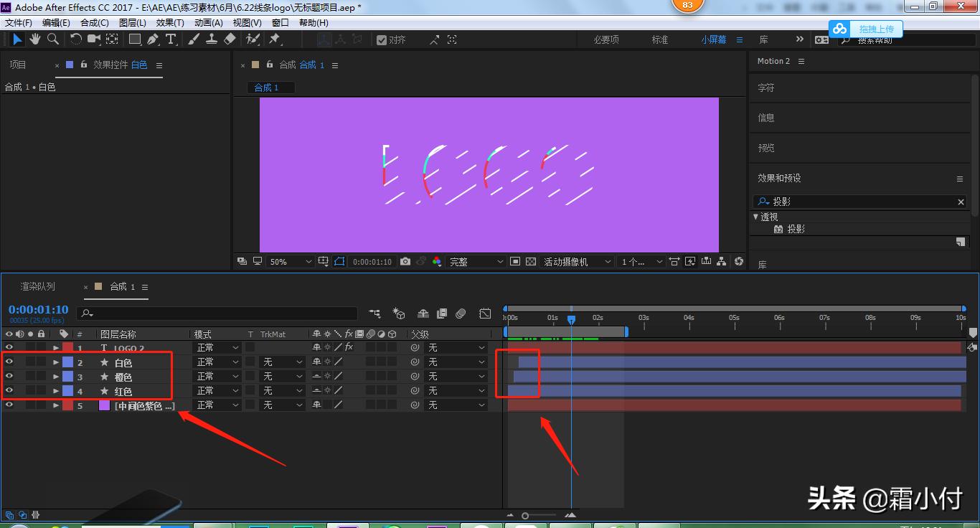Enable motion blur for the composition
This screenshot has height=528, width=980.
point(461,313)
